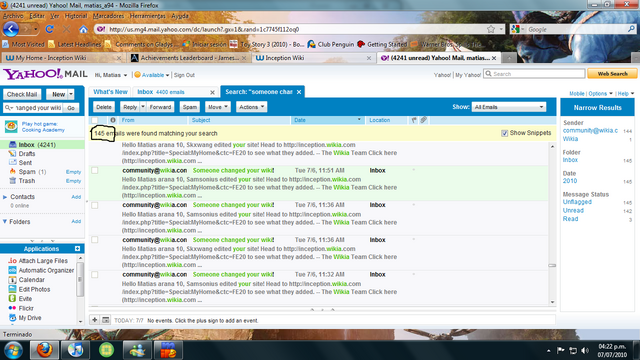Open the Historial menu
This screenshot has width=640, height=360.
pos(76,16)
